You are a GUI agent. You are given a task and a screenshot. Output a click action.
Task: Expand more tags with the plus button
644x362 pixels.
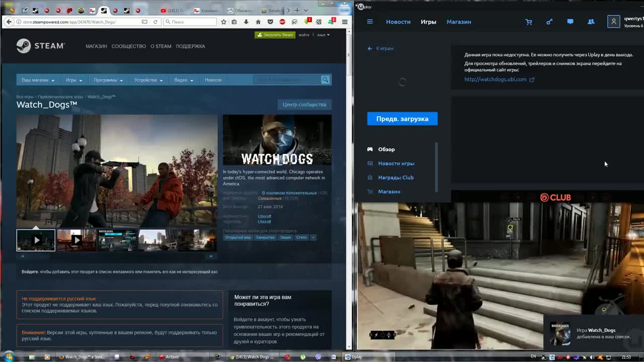coord(313,237)
